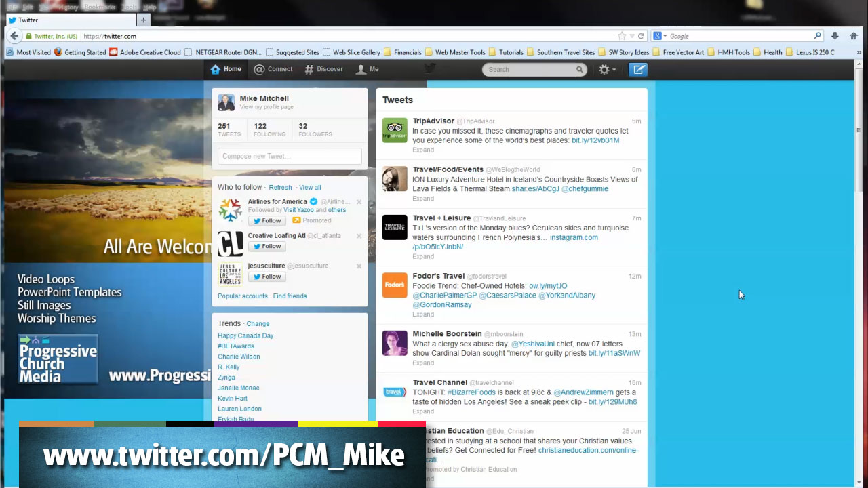Click Change next to Trends

pyautogui.click(x=258, y=324)
